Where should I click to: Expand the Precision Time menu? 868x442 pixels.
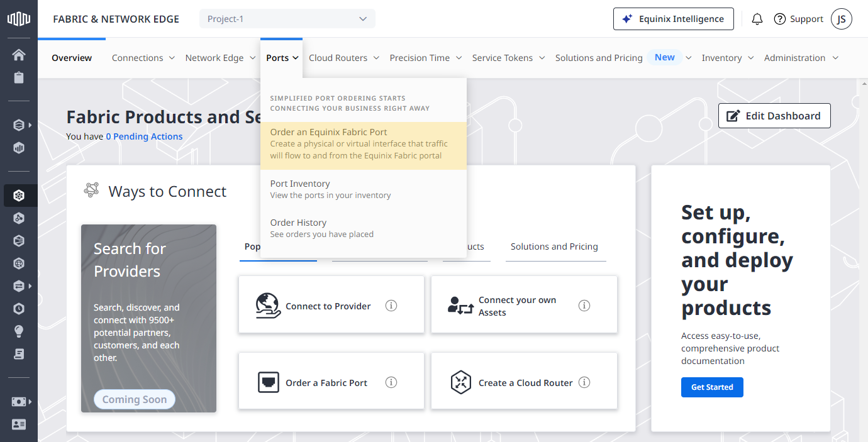click(426, 58)
